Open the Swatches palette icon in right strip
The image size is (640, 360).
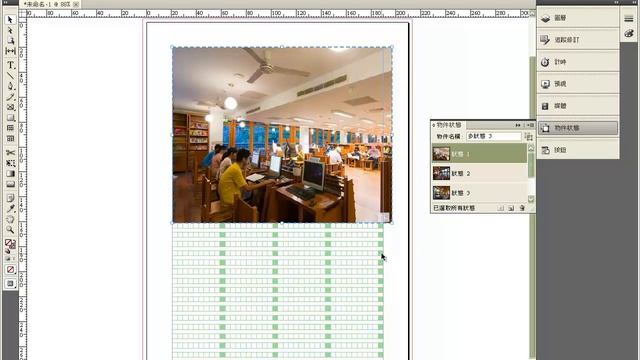[x=629, y=33]
